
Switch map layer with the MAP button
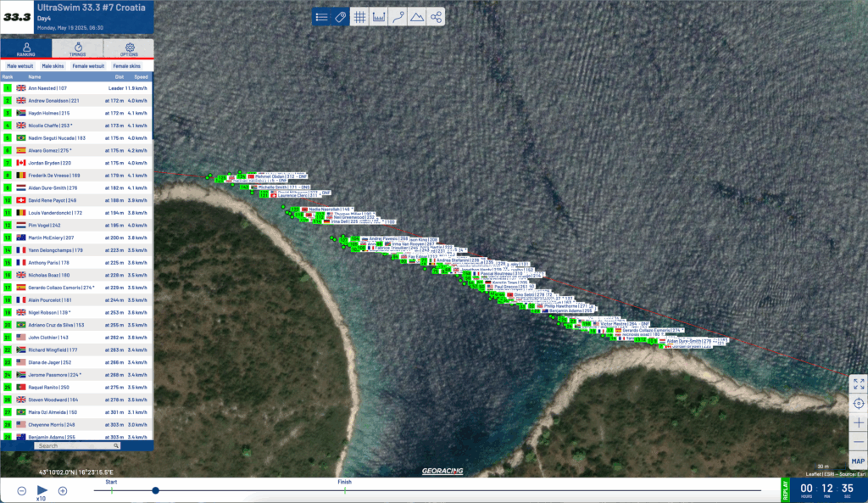pos(858,461)
